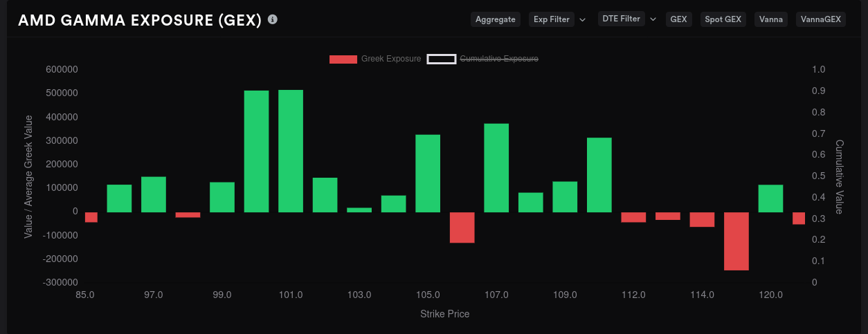868x334 pixels.
Task: Click the green bar at strike 107.0
Action: point(496,168)
